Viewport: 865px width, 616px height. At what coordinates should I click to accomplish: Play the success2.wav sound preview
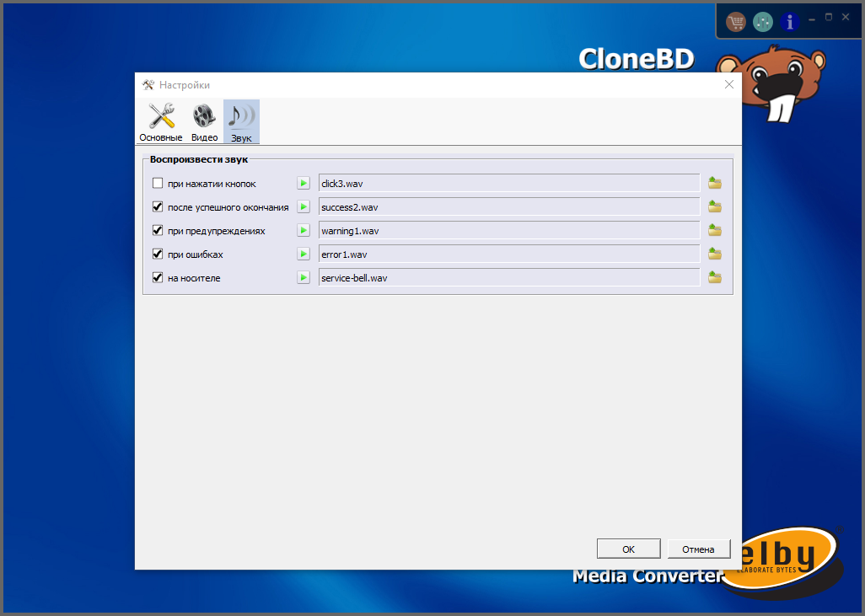point(304,206)
